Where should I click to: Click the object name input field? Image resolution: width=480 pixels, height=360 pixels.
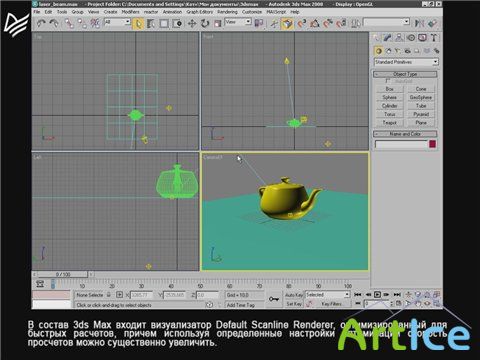(401, 144)
